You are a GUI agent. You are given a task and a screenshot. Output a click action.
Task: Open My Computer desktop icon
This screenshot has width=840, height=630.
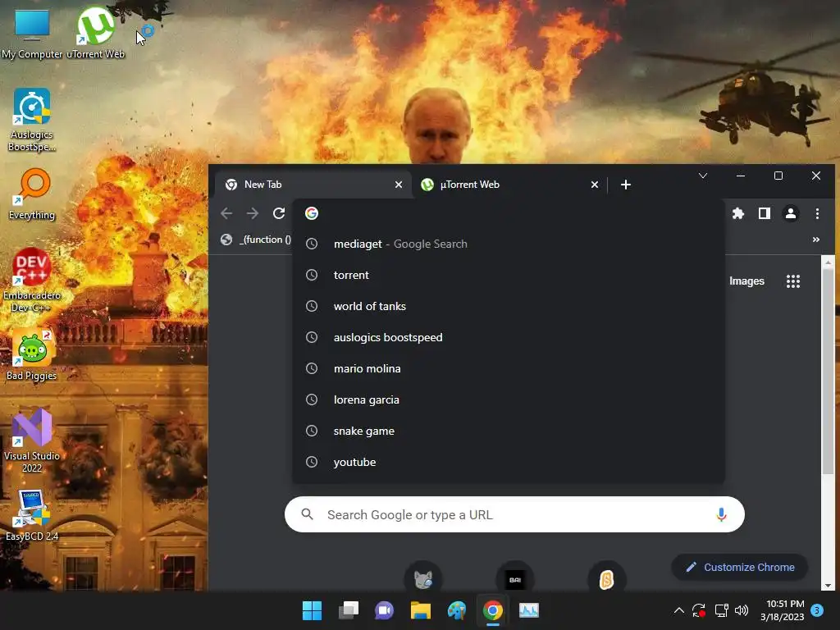tap(32, 33)
